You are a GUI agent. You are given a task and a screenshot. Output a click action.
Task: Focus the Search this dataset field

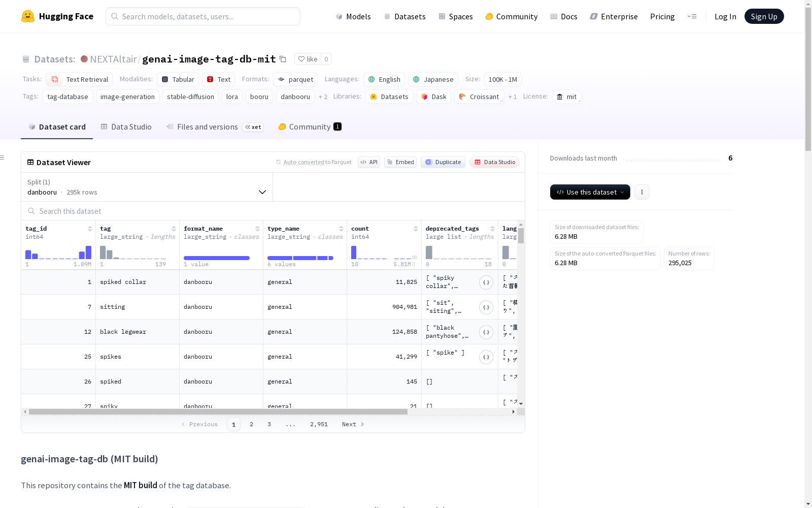coord(273,211)
